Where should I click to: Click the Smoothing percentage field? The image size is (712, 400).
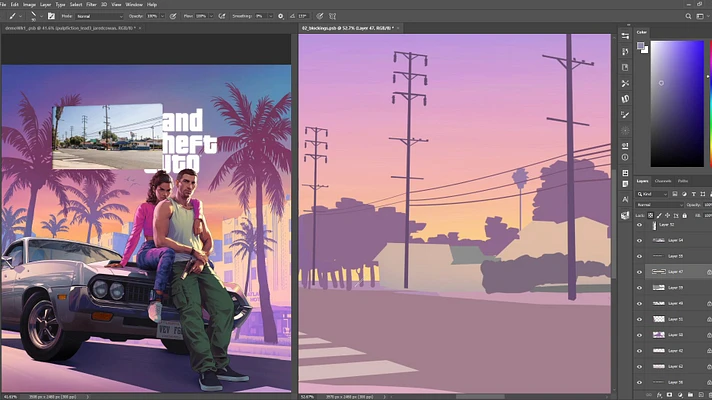pos(260,16)
